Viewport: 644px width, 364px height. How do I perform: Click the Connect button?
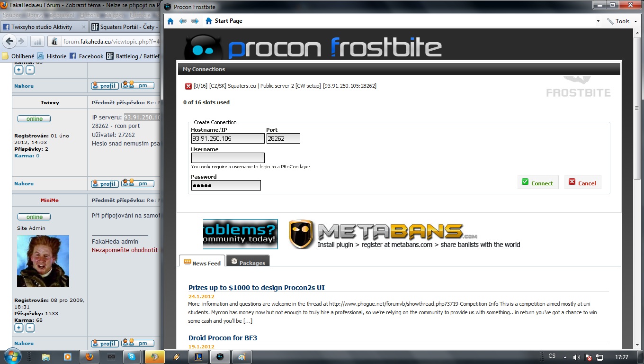click(x=538, y=182)
